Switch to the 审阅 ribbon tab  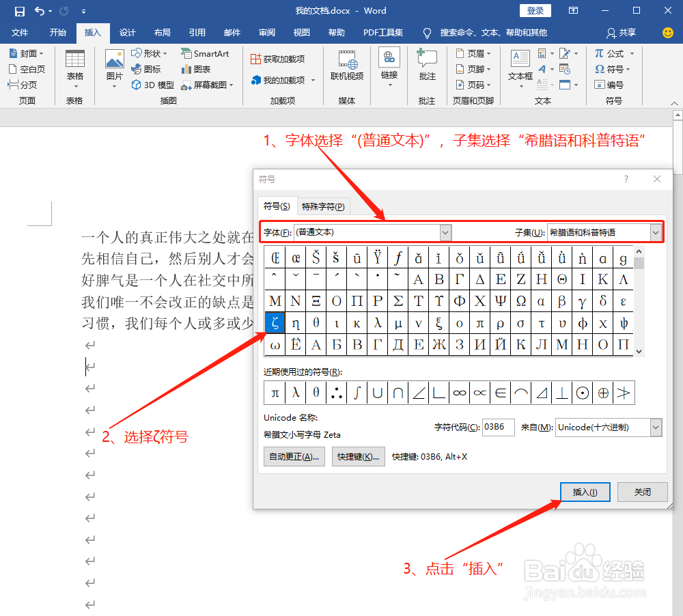(x=266, y=33)
